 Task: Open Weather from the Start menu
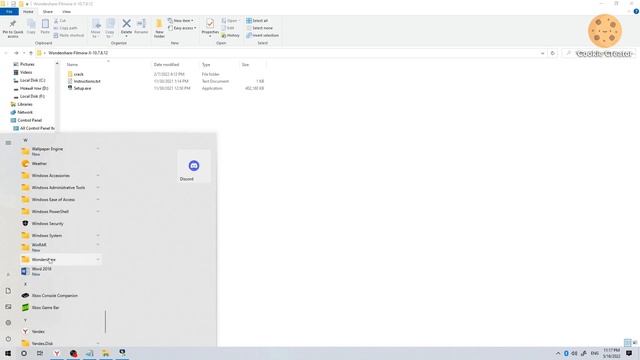60,164
